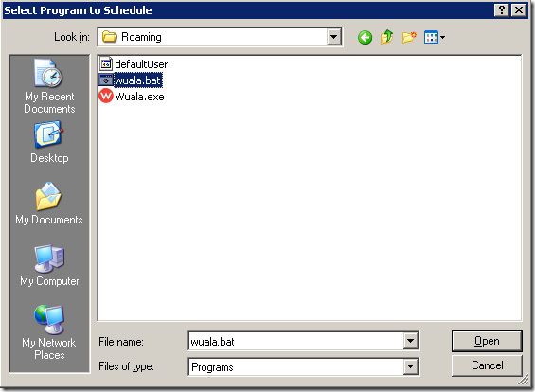Click the title bar Help question mark
535x392 pixels.
click(502, 10)
